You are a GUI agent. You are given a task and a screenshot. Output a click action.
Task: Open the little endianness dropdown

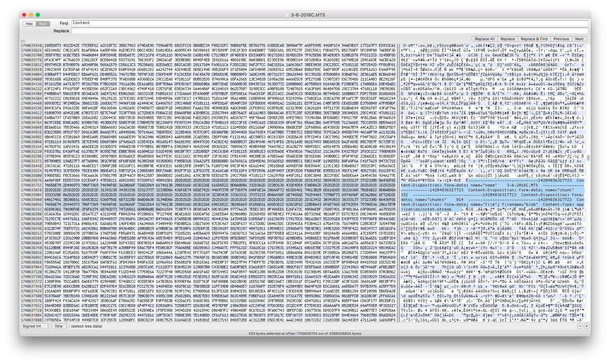pos(61,326)
